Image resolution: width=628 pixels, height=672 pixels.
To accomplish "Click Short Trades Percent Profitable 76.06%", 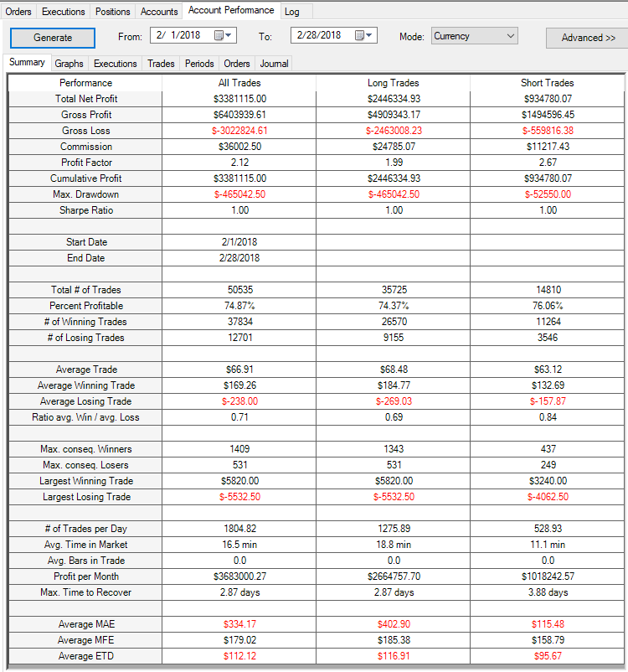I will 548,306.
